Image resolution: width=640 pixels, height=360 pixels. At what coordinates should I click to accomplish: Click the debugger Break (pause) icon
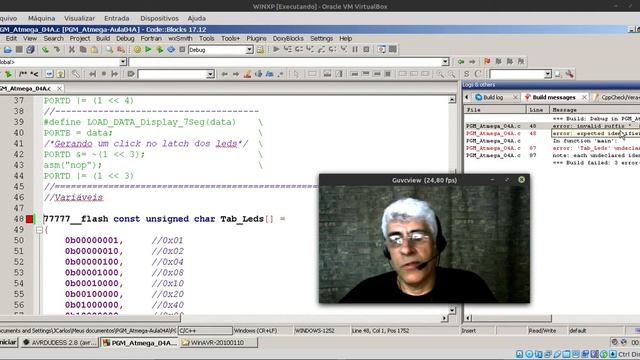(355, 49)
